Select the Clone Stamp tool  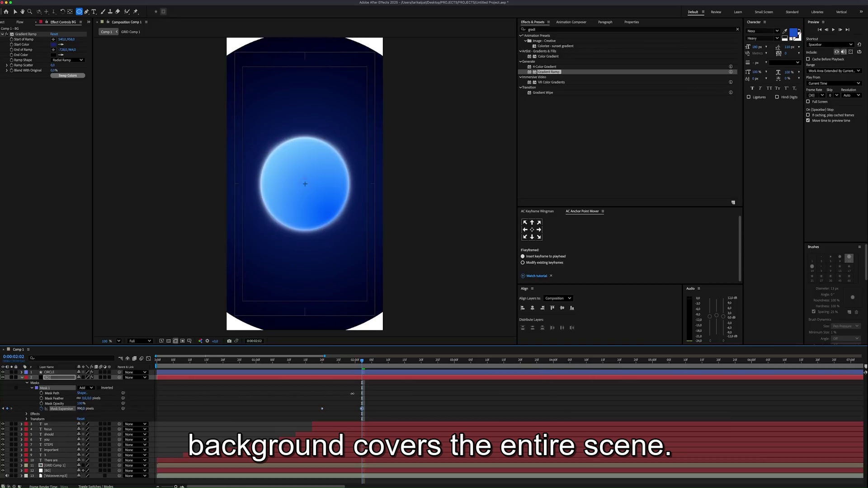pos(110,12)
